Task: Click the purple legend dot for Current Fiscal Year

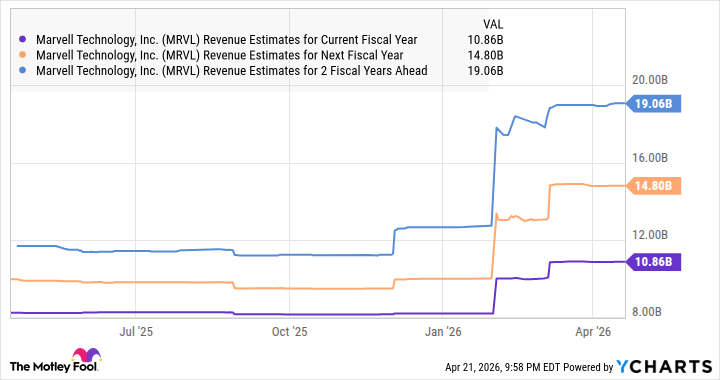Action: click(x=22, y=40)
